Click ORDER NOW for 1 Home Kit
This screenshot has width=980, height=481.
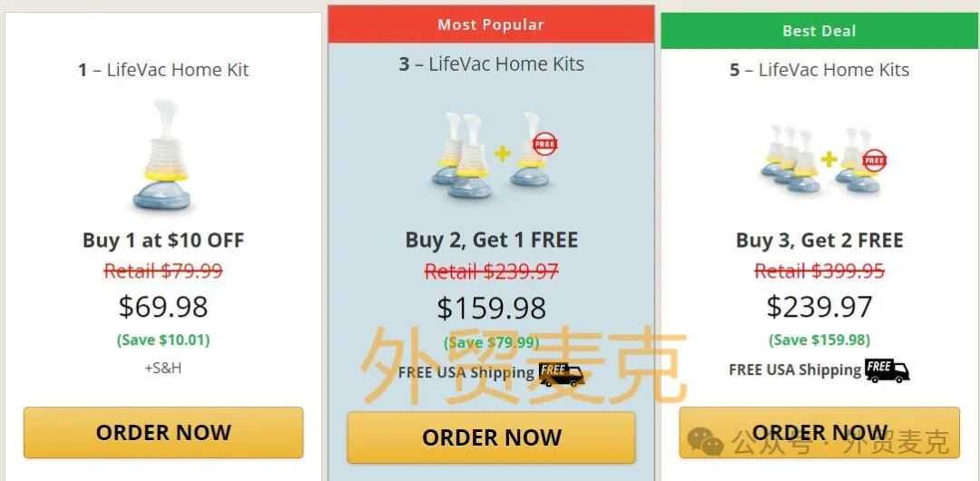[x=163, y=433]
